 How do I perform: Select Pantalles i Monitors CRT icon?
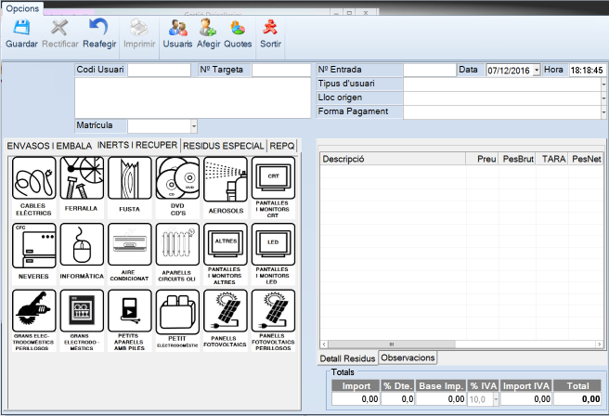point(273,178)
